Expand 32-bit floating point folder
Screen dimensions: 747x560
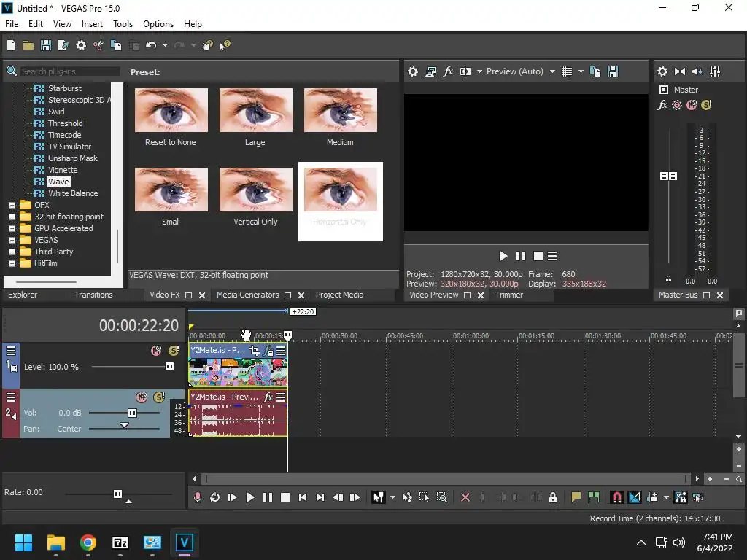click(12, 217)
